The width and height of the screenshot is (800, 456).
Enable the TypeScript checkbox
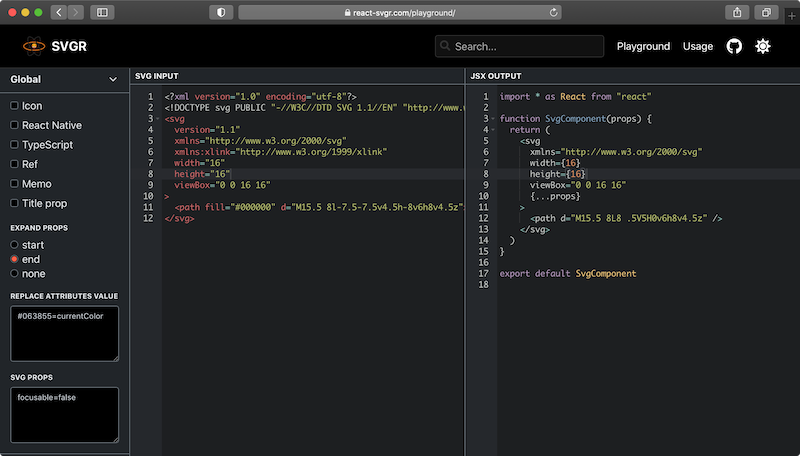(x=14, y=144)
